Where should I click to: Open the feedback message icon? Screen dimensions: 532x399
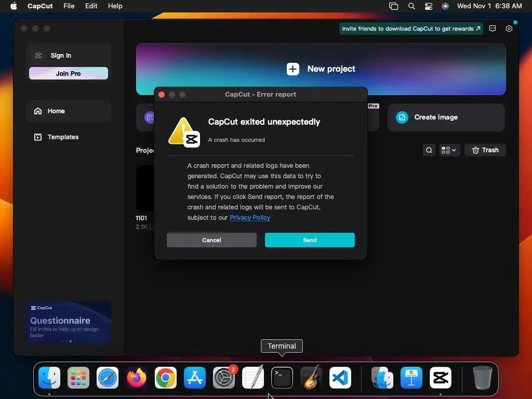493,29
